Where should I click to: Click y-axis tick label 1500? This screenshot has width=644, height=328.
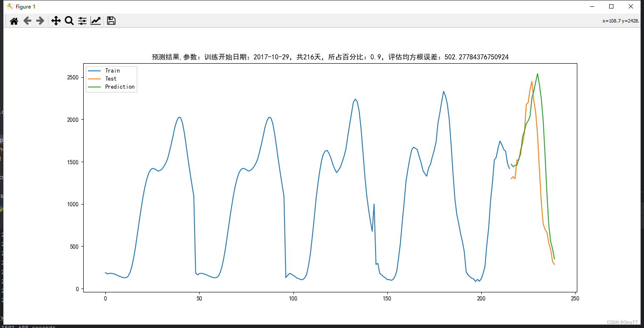coord(73,162)
